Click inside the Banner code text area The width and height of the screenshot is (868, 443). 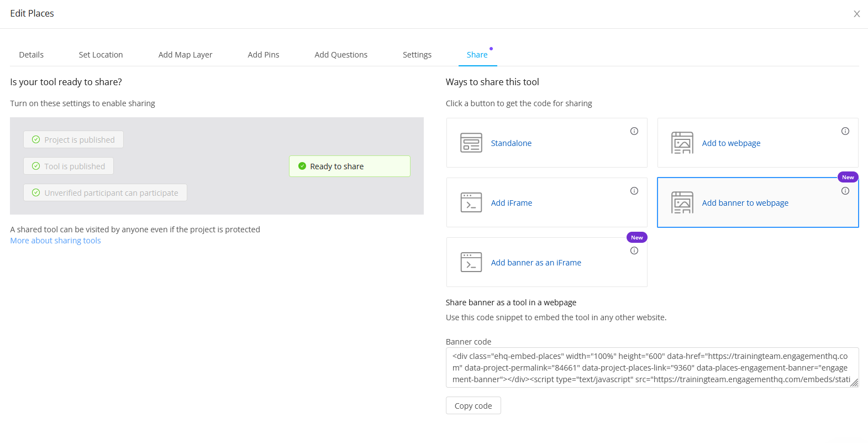coord(652,367)
